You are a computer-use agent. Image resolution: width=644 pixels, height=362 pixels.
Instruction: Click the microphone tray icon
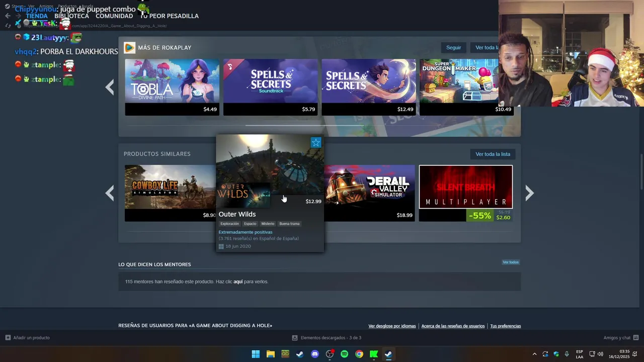pos(567,354)
